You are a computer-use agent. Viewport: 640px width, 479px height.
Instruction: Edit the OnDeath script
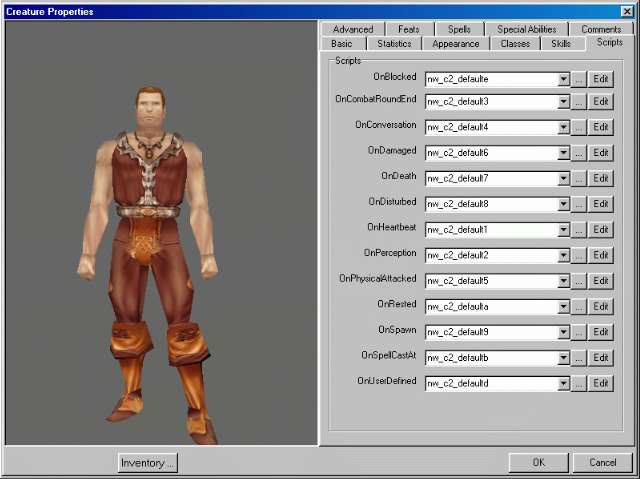point(601,179)
